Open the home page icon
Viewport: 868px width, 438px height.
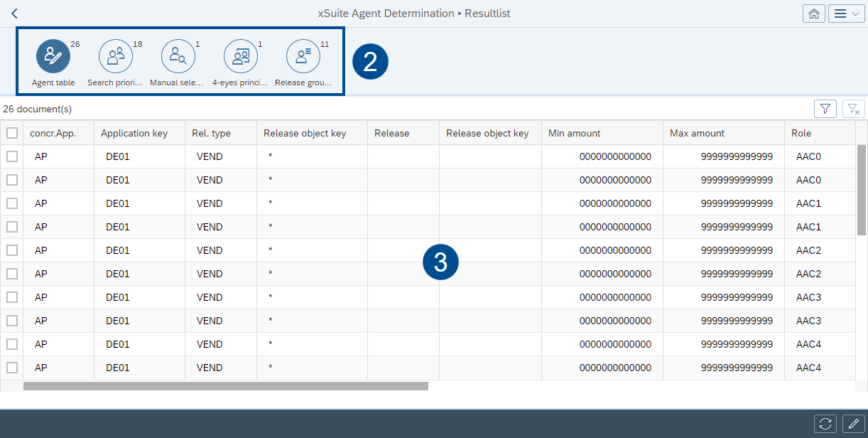pyautogui.click(x=814, y=14)
